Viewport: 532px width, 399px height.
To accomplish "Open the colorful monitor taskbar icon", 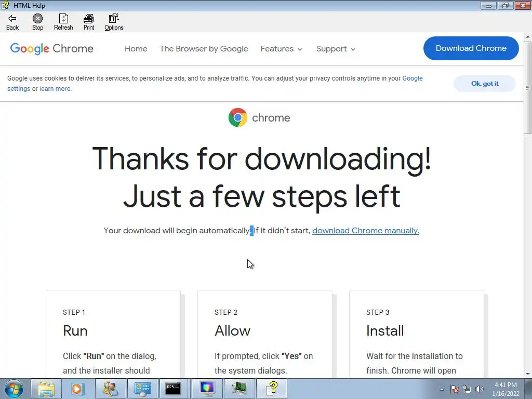I will pyautogui.click(x=207, y=389).
